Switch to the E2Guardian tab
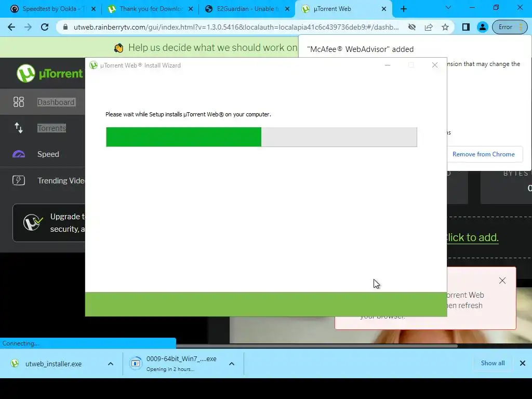 point(248,9)
